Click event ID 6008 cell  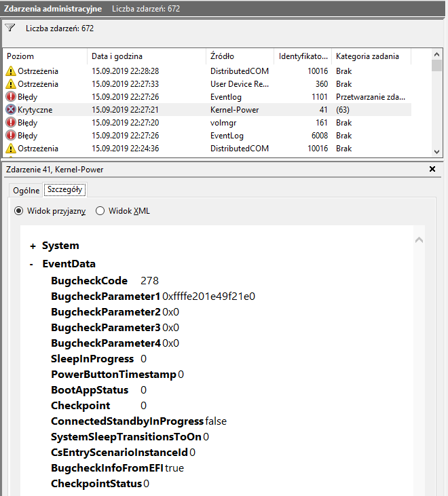(320, 136)
